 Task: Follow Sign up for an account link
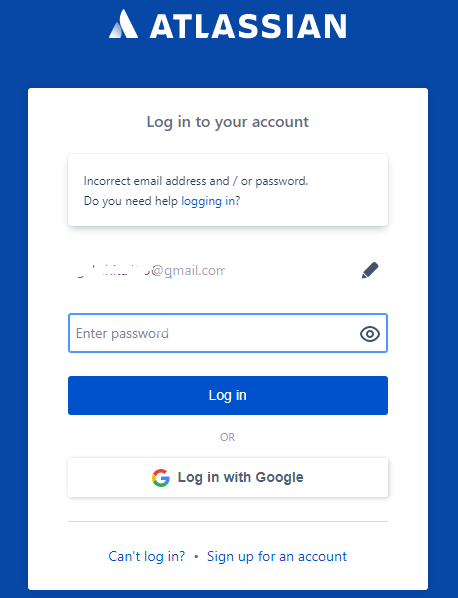coord(277,556)
